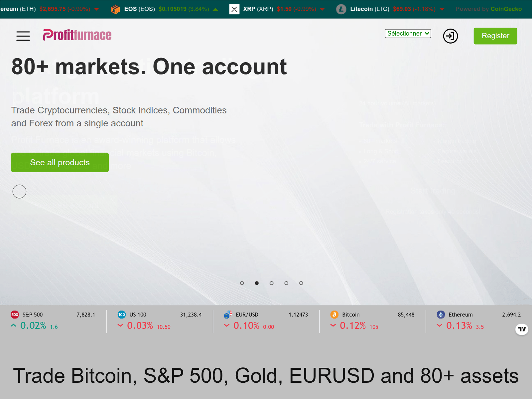532x399 pixels.
Task: Click the EOS price $0.105019
Action: point(173,9)
